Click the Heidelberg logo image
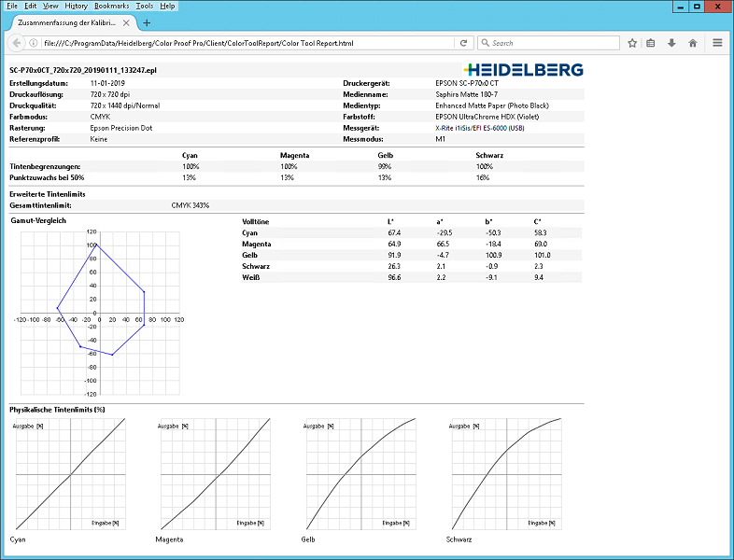Viewport: 734px width, 560px height. point(523,70)
